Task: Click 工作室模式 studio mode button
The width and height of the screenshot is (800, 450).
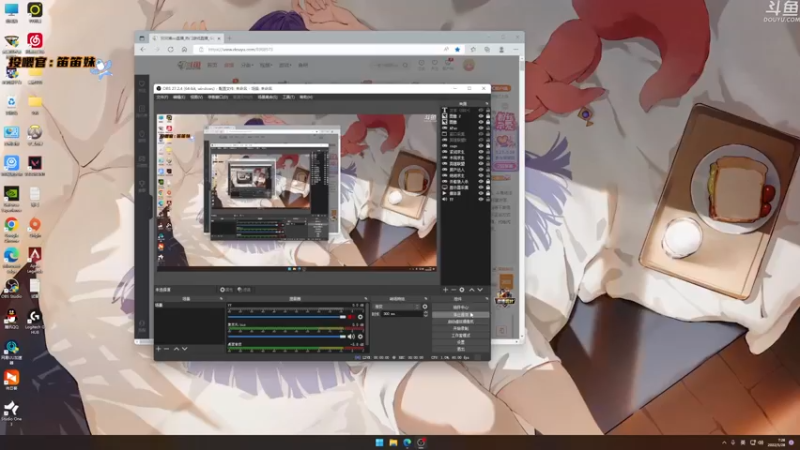Action: [461, 336]
